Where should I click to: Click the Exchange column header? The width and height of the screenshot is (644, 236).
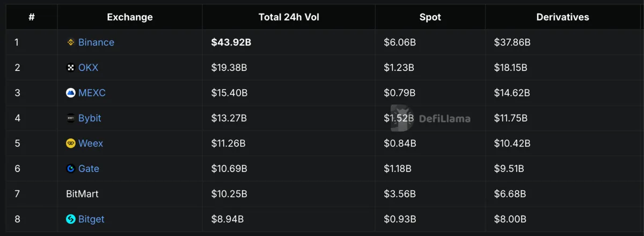coord(130,17)
